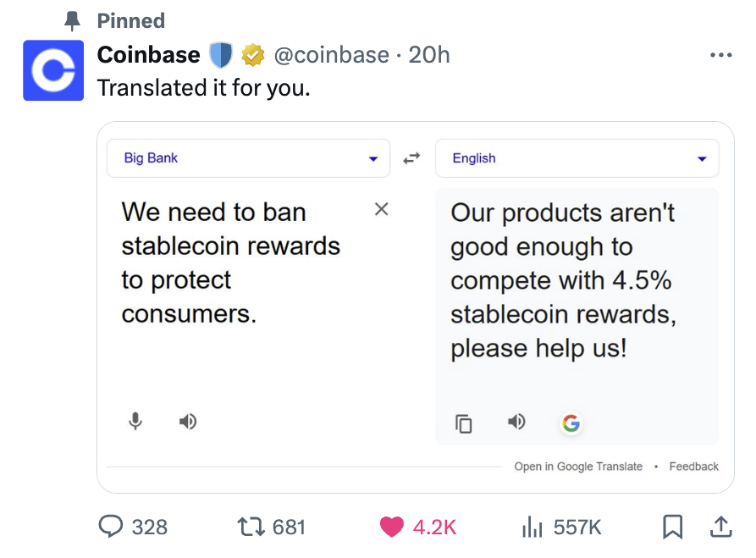Click the microphone voice input icon
756x558 pixels.
point(135,421)
